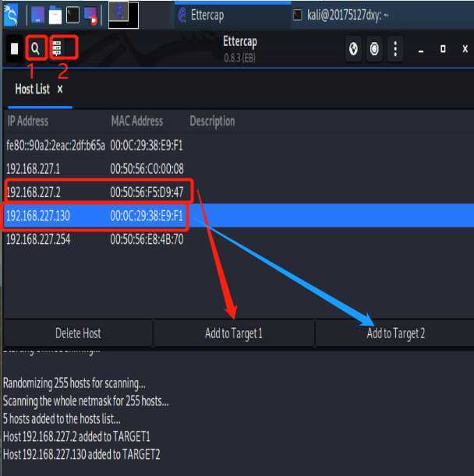
Task: Open the MITM menu globe icon
Action: [353, 48]
